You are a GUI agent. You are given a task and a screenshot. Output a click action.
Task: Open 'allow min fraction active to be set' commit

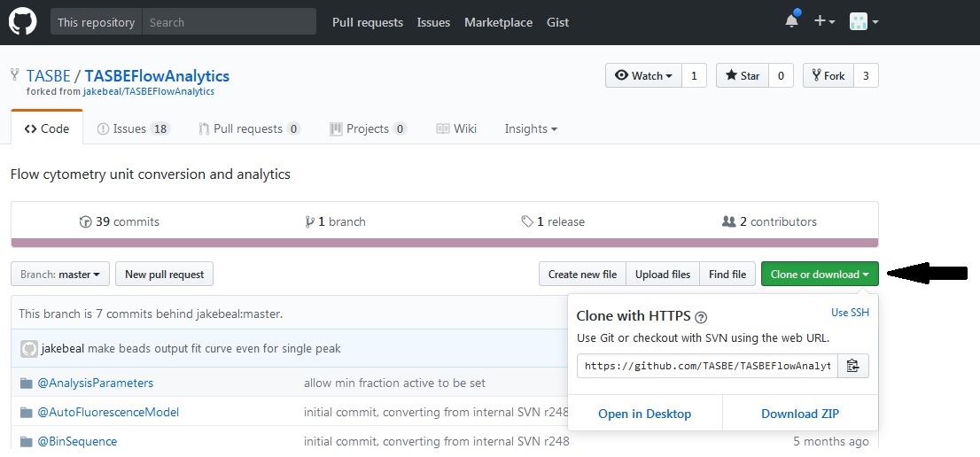394,383
